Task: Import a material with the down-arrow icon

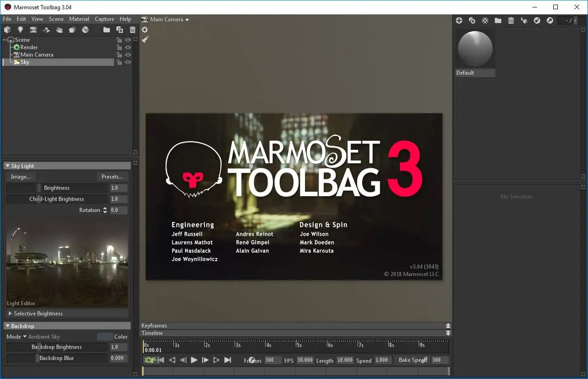Action: 537,20
